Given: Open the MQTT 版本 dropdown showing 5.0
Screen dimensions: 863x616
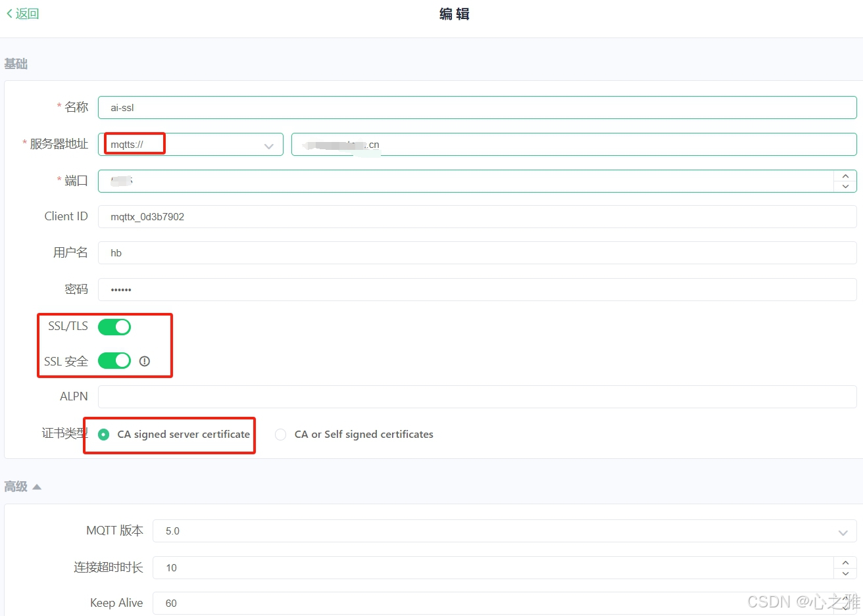Looking at the screenshot, I should 505,531.
